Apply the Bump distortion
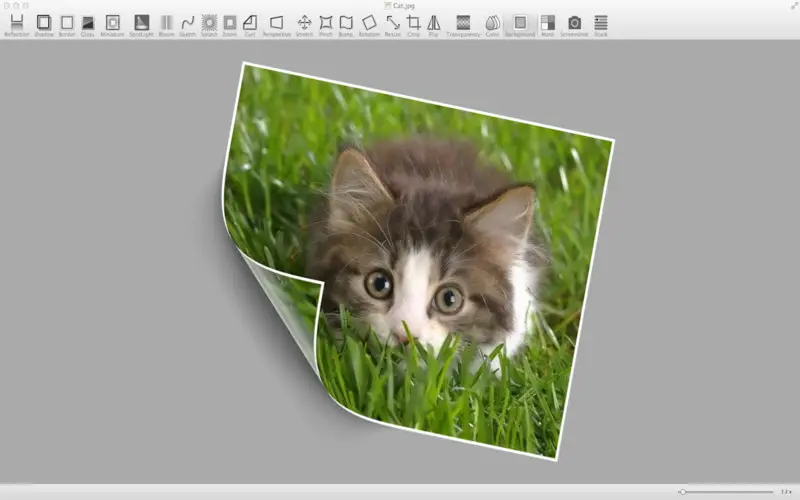800x500 pixels. pos(346,26)
